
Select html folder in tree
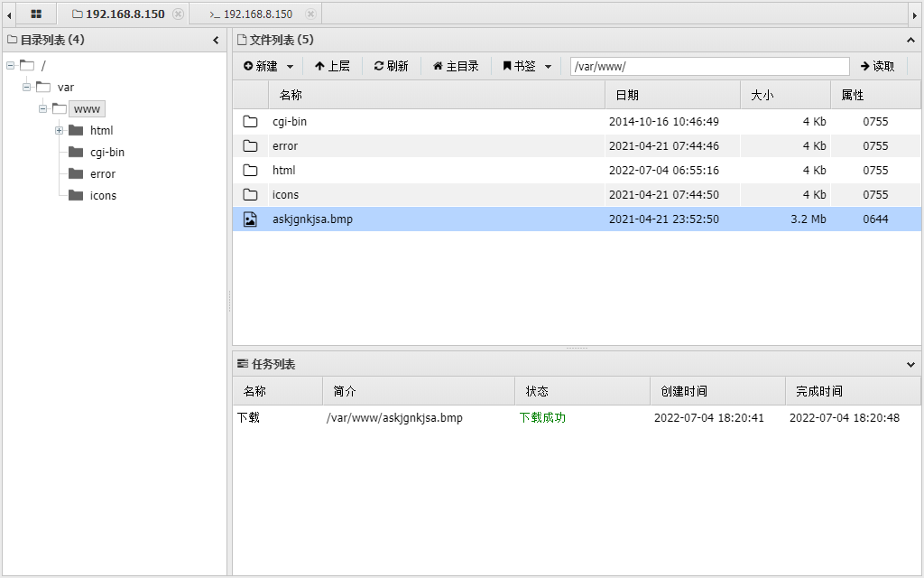click(x=101, y=130)
